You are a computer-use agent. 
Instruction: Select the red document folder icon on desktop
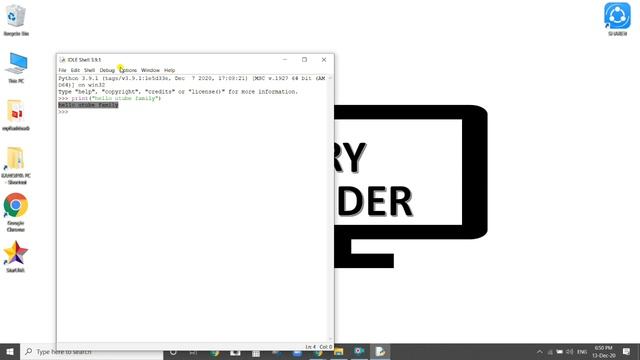(x=16, y=115)
